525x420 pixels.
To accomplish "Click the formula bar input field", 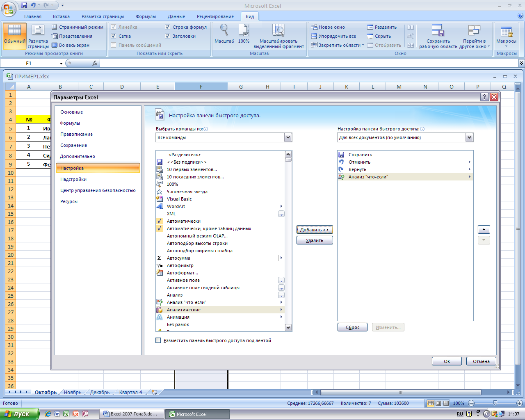I will pyautogui.click(x=309, y=63).
